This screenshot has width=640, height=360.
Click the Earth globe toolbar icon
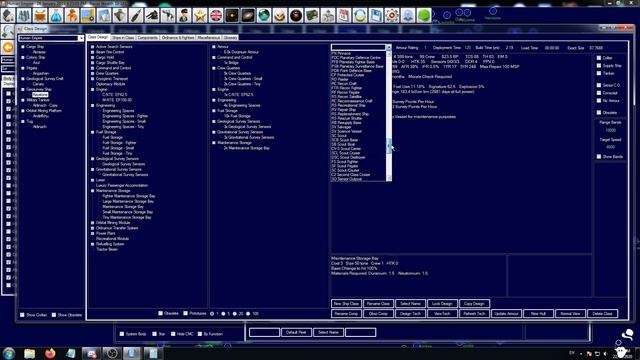(264, 16)
